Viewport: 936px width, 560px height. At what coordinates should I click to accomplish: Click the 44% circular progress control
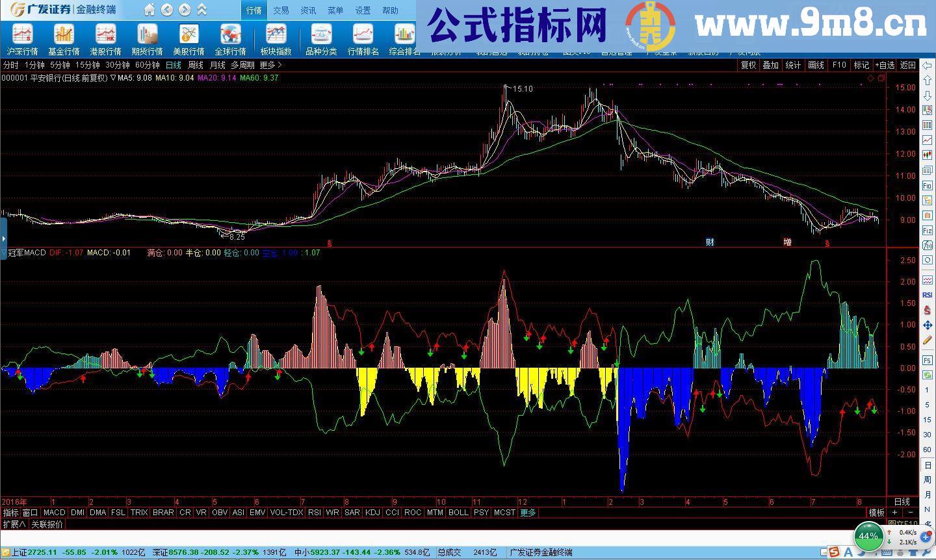point(867,537)
